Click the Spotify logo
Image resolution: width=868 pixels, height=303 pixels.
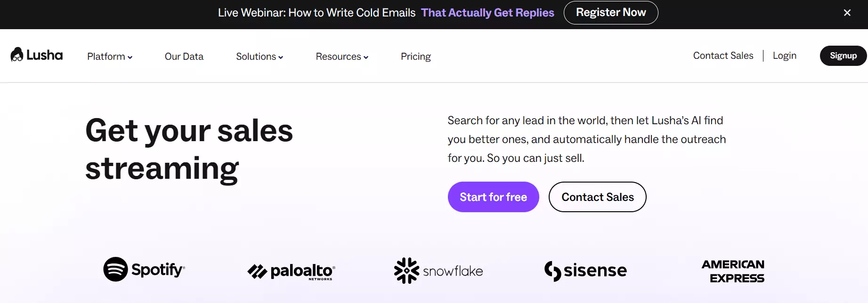click(x=144, y=270)
